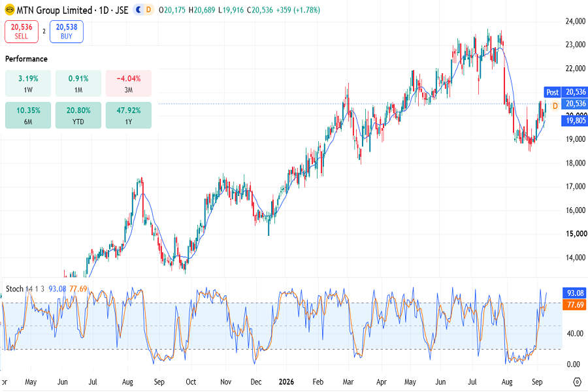Click the 0.00 stochastic axis label
This screenshot has height=392, width=588.
(x=574, y=365)
